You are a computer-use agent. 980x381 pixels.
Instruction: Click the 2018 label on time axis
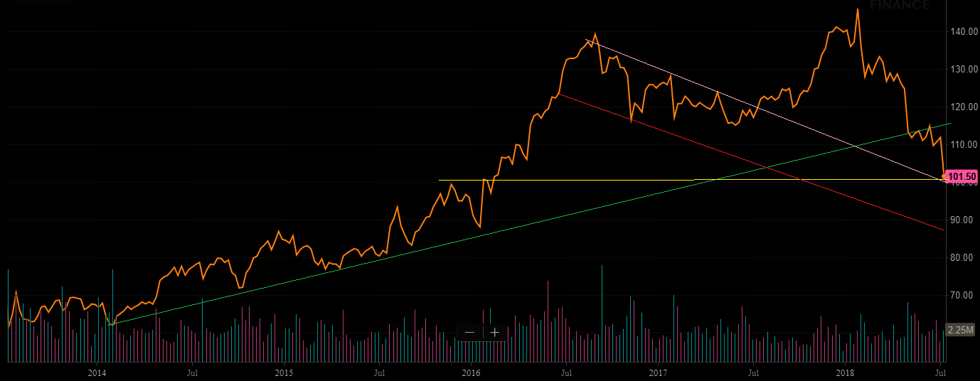[x=846, y=372]
